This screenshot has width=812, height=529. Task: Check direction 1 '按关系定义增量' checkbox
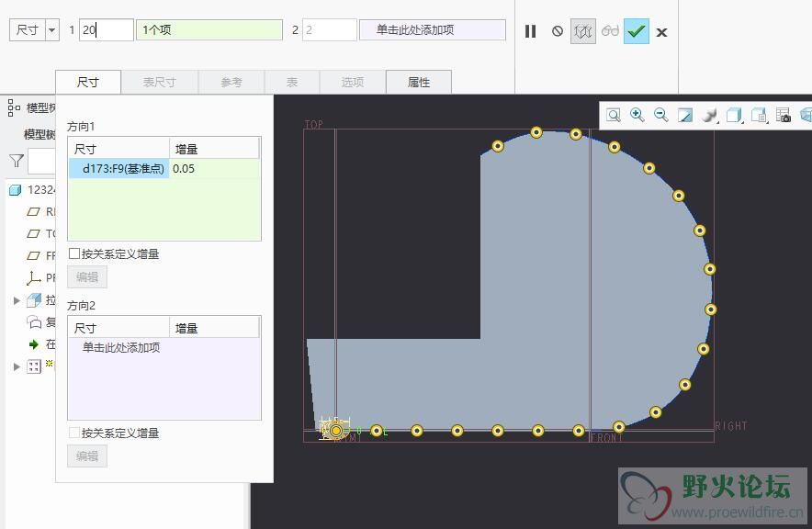(x=74, y=253)
